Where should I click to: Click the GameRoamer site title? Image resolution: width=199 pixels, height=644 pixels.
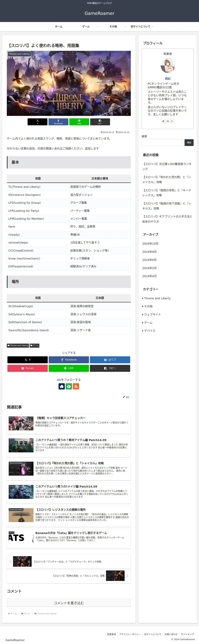99,13
